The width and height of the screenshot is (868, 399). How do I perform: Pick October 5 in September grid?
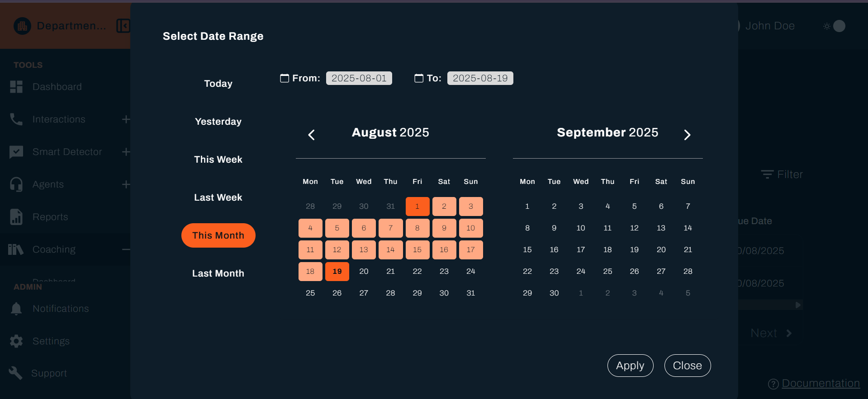688,293
